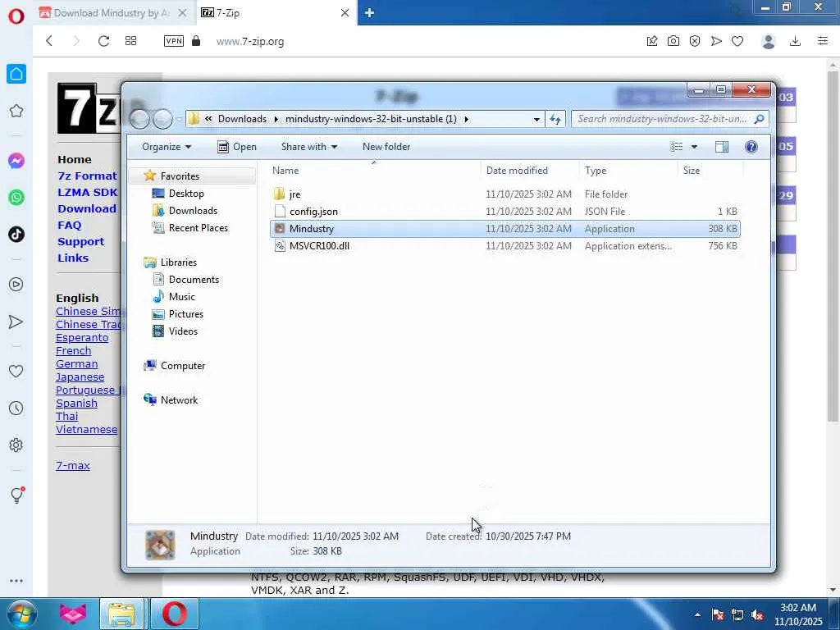Reload the 7-zip.org page
The width and height of the screenshot is (840, 630).
coord(103,41)
